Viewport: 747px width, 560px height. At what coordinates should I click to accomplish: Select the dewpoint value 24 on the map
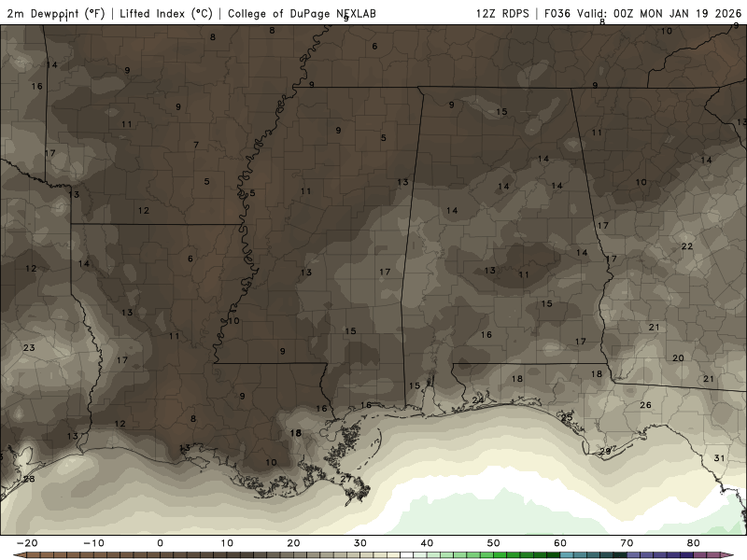[x=478, y=400]
